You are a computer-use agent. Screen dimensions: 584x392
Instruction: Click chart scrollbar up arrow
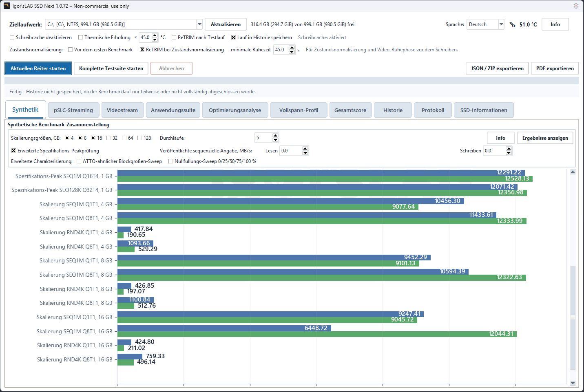(573, 172)
